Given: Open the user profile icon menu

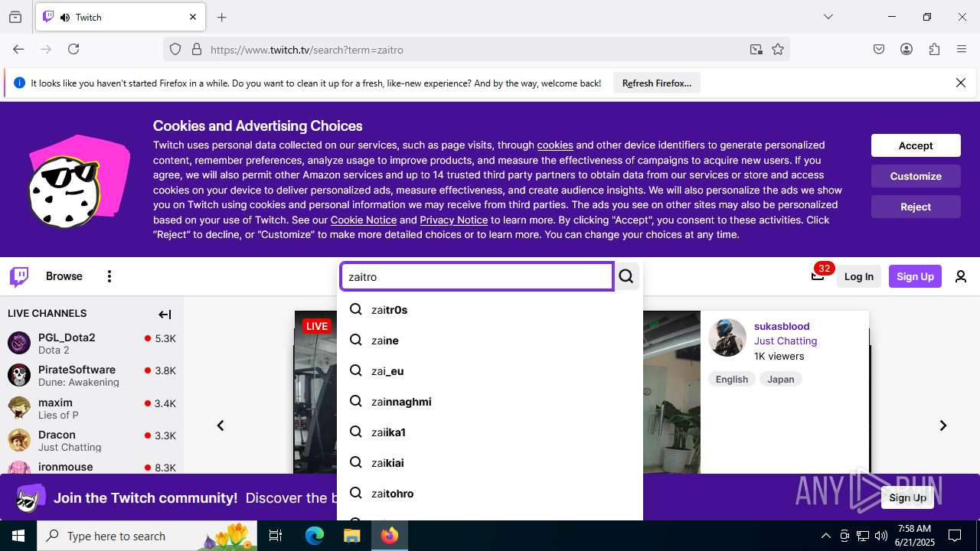Looking at the screenshot, I should point(961,276).
